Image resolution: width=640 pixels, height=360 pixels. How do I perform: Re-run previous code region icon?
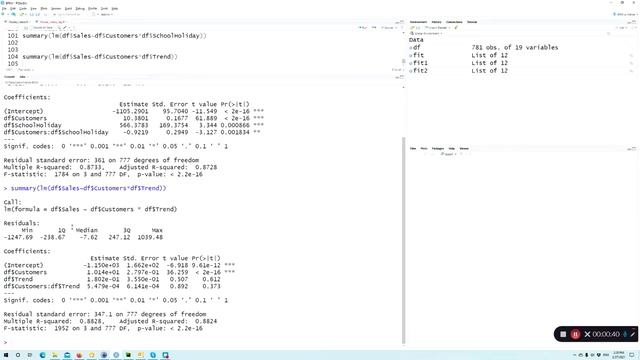point(374,28)
